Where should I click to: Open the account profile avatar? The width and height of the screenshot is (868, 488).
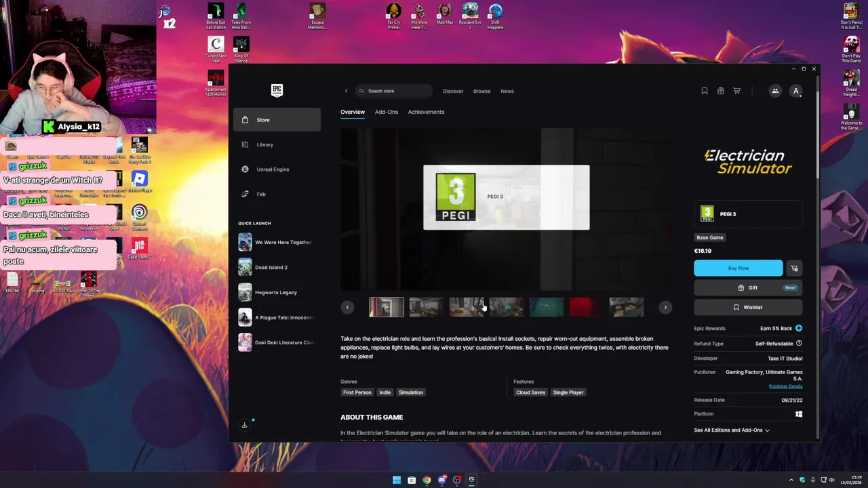pos(796,91)
